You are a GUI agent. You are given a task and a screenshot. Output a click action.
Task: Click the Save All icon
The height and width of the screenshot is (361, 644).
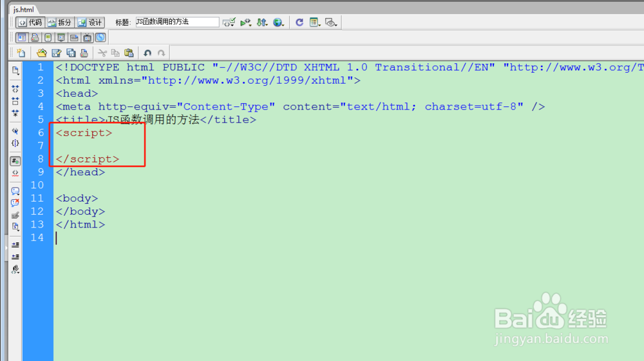[x=71, y=53]
